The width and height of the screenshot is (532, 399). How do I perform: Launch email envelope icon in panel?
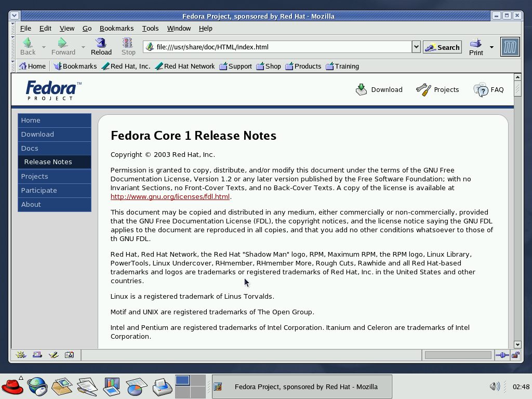[62, 387]
